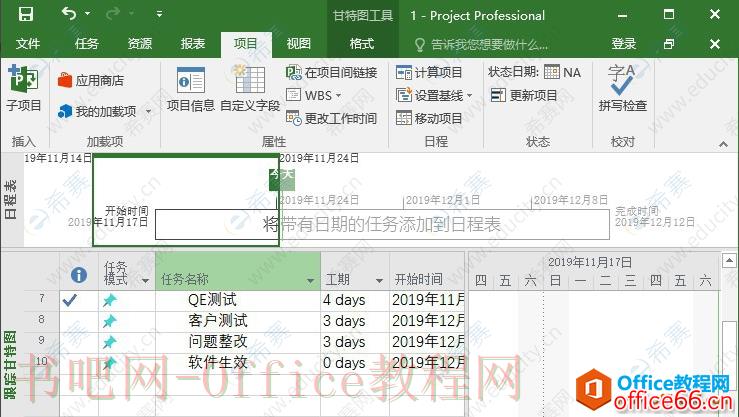The image size is (739, 417).
Task: Click 移动项目 button
Action: (x=429, y=118)
